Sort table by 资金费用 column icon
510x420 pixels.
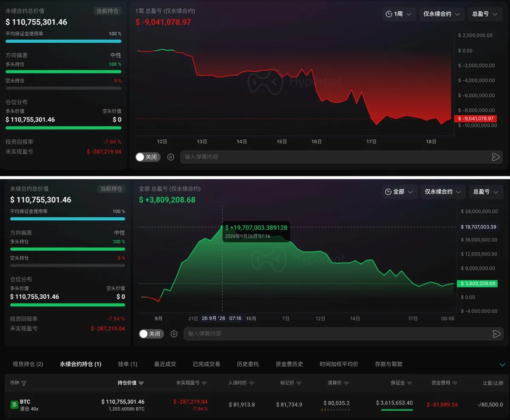[455, 383]
